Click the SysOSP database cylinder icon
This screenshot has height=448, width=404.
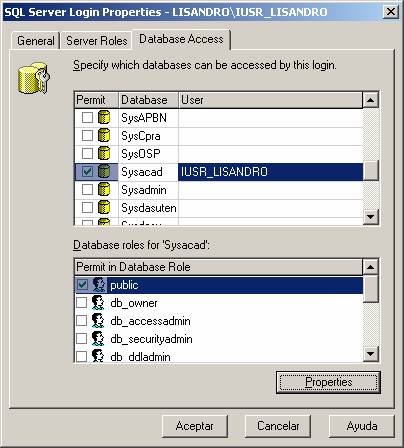click(104, 153)
